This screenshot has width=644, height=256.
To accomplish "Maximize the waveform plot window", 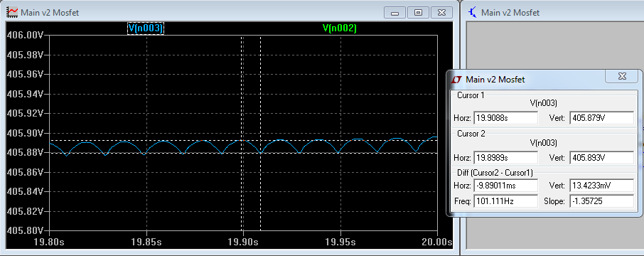I will pyautogui.click(x=418, y=13).
